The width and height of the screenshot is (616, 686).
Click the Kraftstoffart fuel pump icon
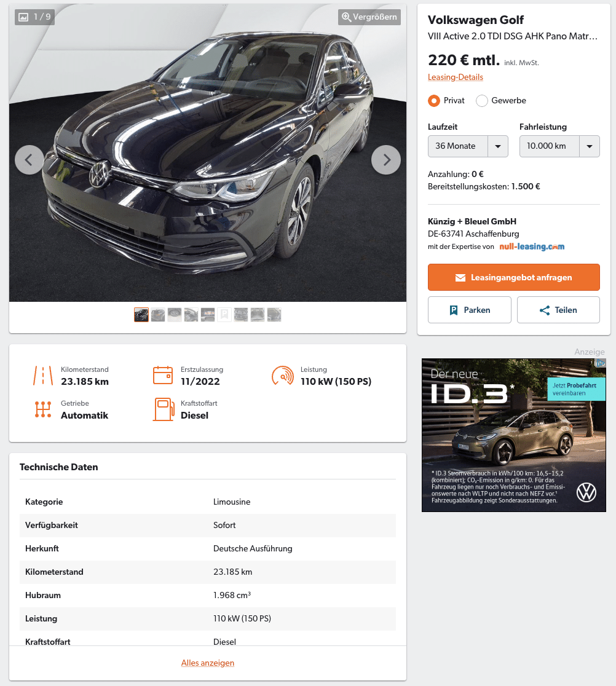point(164,409)
